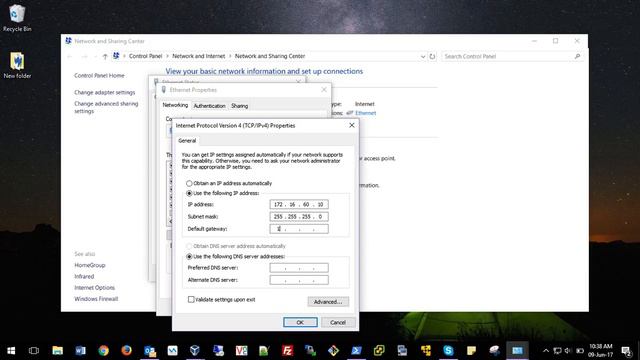The image size is (640, 360).
Task: Go to Control Panel Home
Action: (x=99, y=76)
